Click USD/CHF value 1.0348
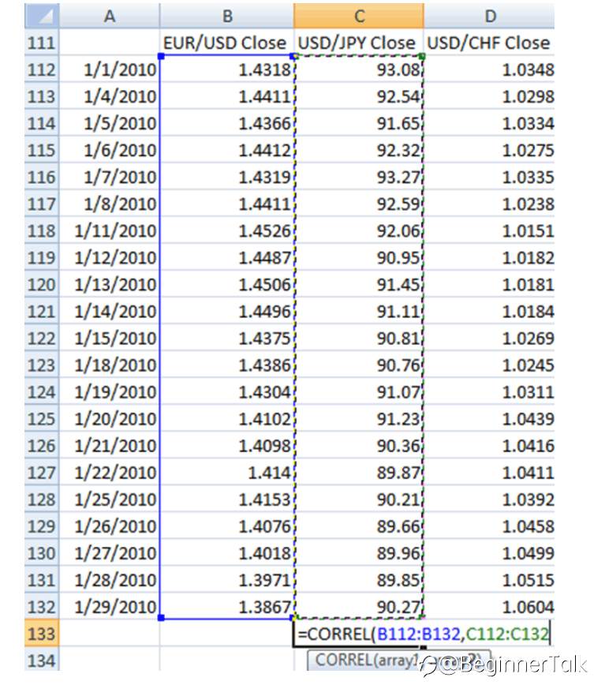Image resolution: width=594 pixels, height=700 pixels. pyautogui.click(x=489, y=69)
